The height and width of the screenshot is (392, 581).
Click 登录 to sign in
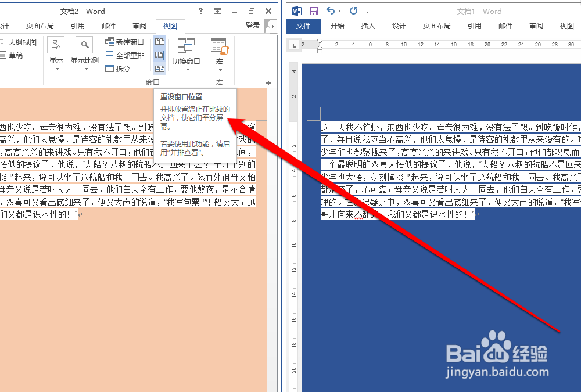pos(252,25)
